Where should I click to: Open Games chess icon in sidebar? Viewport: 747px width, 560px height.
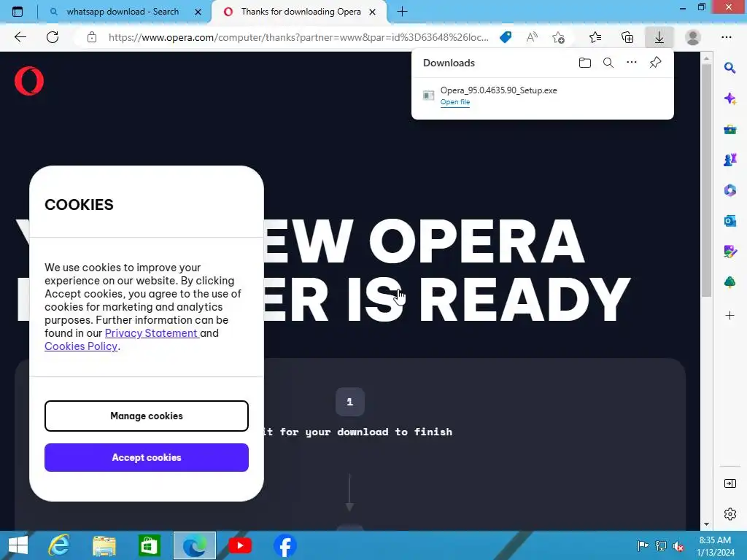tap(729, 160)
